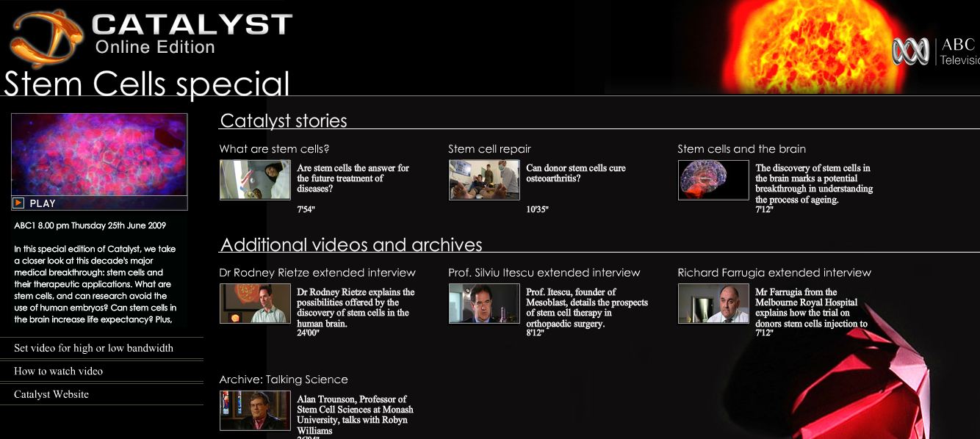Click 'Dr Rodney Rietze explains the possibilities' description

click(356, 308)
